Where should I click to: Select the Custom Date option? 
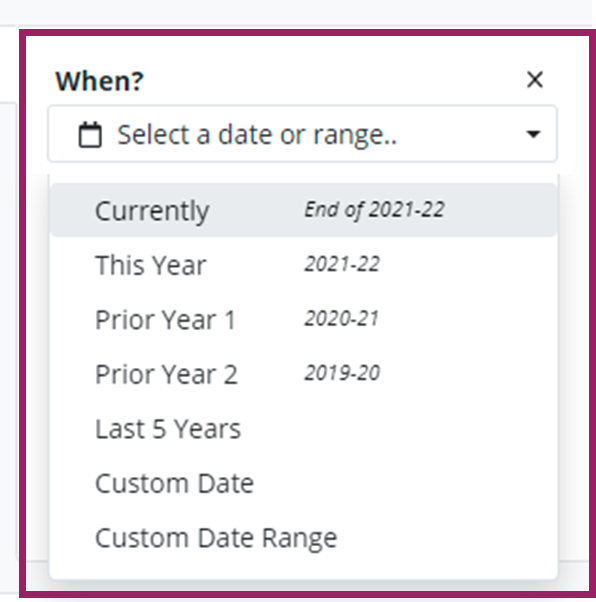(303, 483)
